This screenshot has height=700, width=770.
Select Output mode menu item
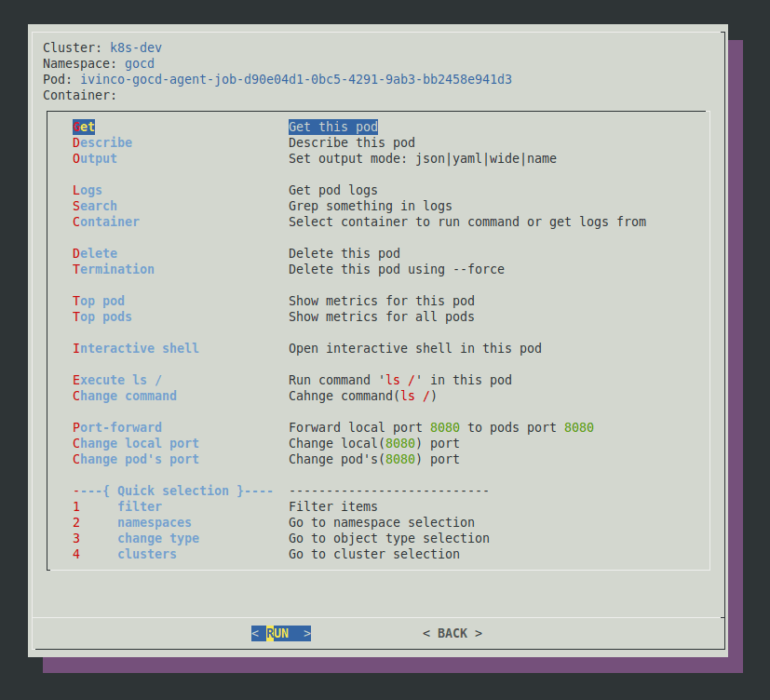coord(95,158)
